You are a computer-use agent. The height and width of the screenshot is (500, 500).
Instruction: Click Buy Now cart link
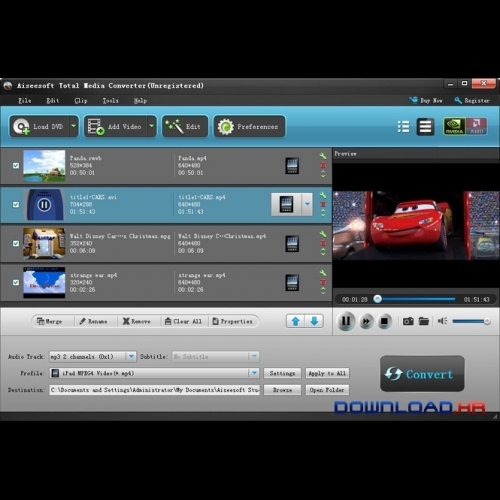tap(426, 100)
